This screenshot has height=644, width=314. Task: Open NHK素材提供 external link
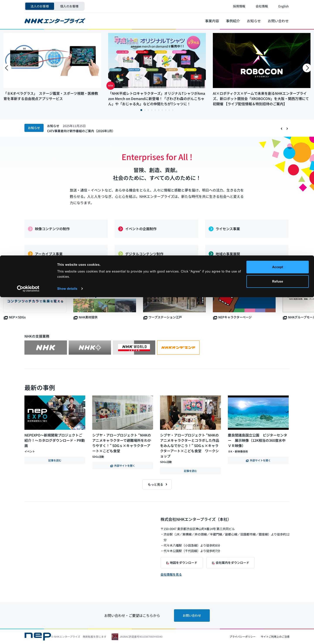click(x=86, y=317)
